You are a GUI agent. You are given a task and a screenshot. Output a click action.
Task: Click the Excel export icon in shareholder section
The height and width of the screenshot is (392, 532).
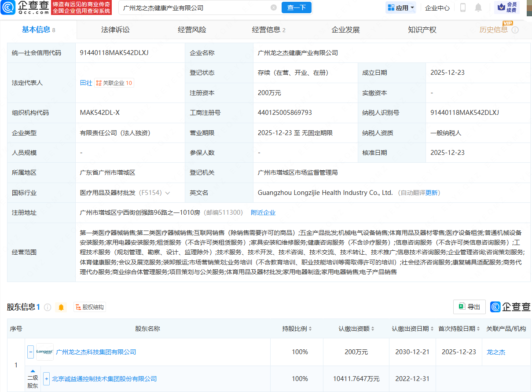tap(462, 307)
